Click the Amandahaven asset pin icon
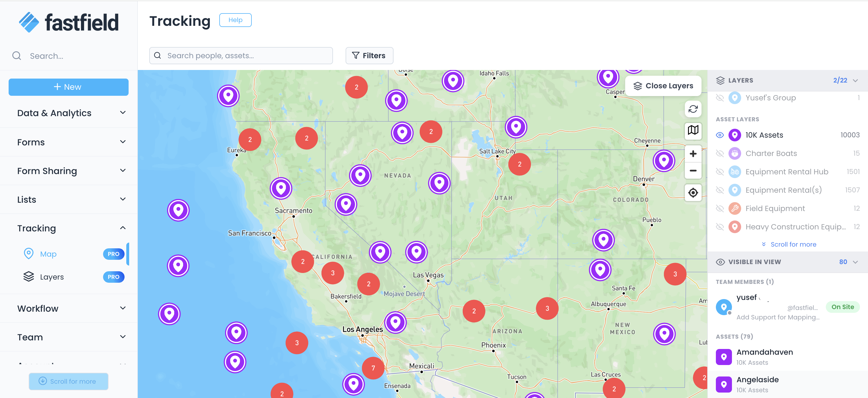This screenshot has height=398, width=868. coord(723,357)
